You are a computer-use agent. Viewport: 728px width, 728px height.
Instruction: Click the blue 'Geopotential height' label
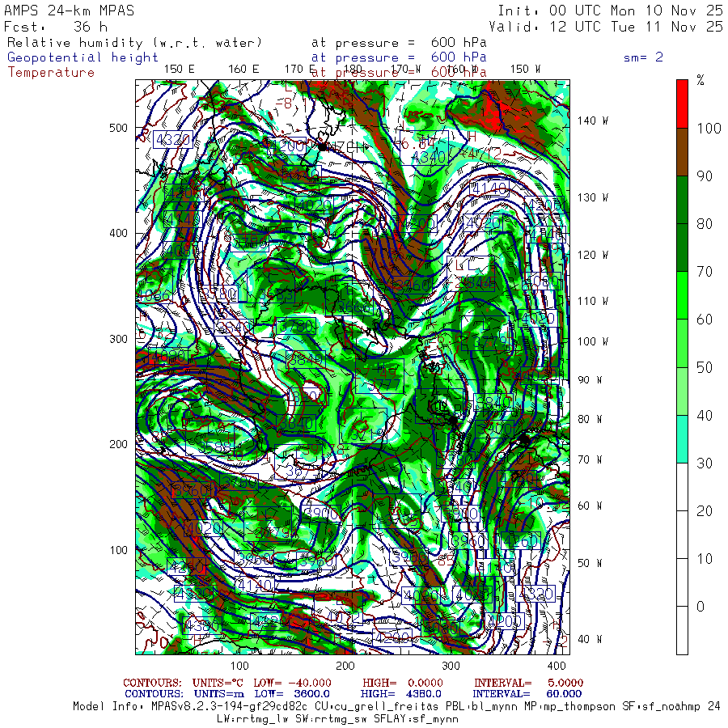pos(83,57)
